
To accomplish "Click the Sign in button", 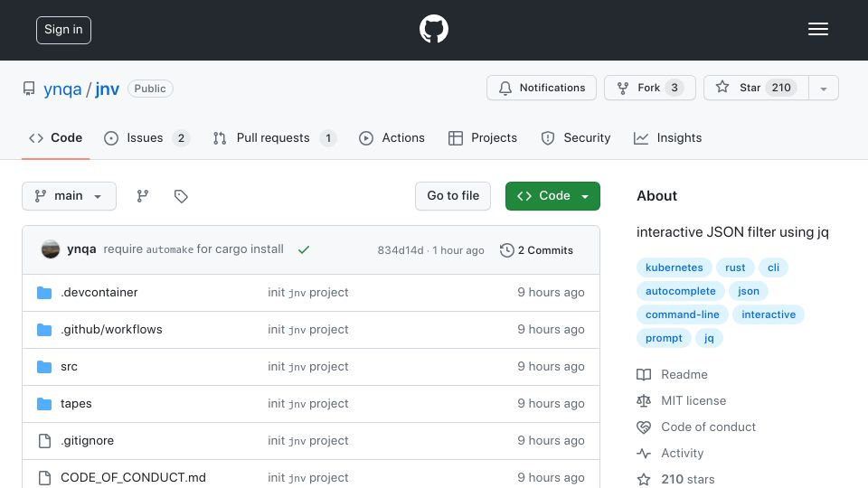I will 63,30.
